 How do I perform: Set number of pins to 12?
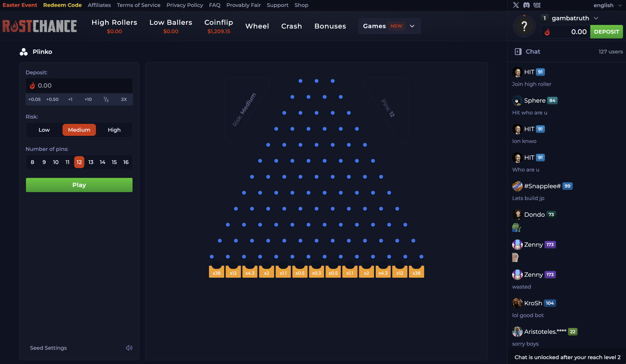pos(79,162)
